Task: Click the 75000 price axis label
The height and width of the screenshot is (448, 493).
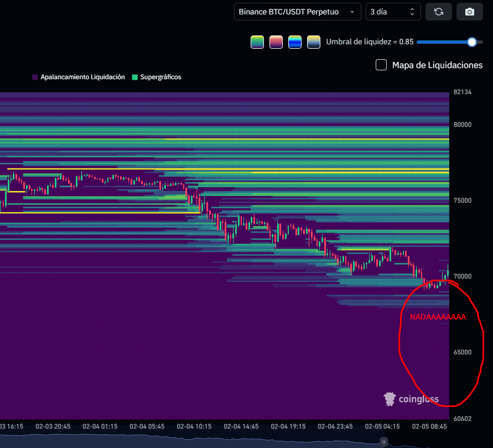Action: [462, 200]
